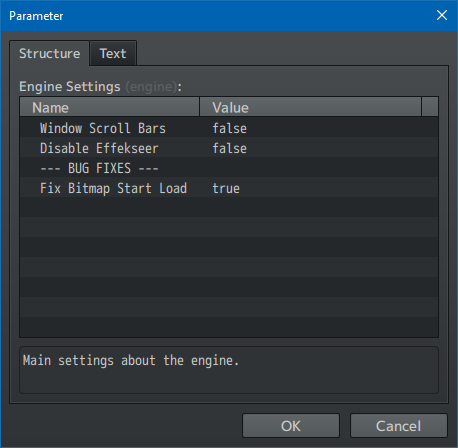
Task: Cancel the Parameter dialog
Action: tap(398, 426)
